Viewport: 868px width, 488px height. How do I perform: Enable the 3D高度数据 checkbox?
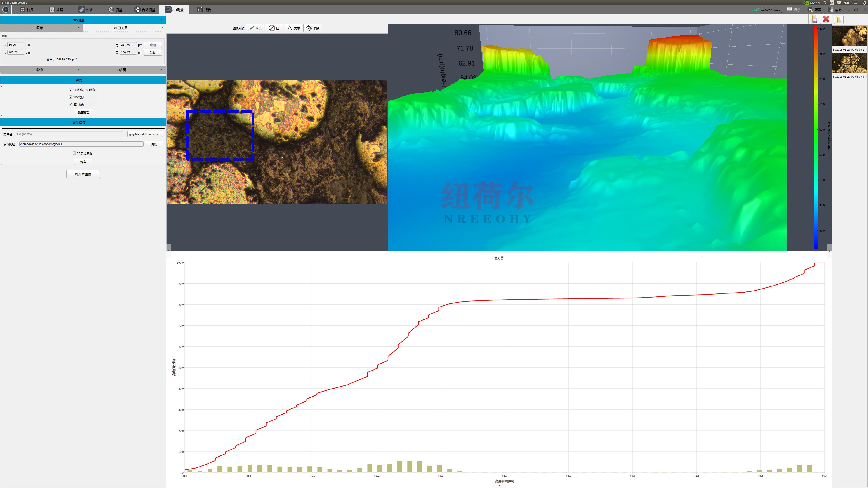click(x=74, y=153)
